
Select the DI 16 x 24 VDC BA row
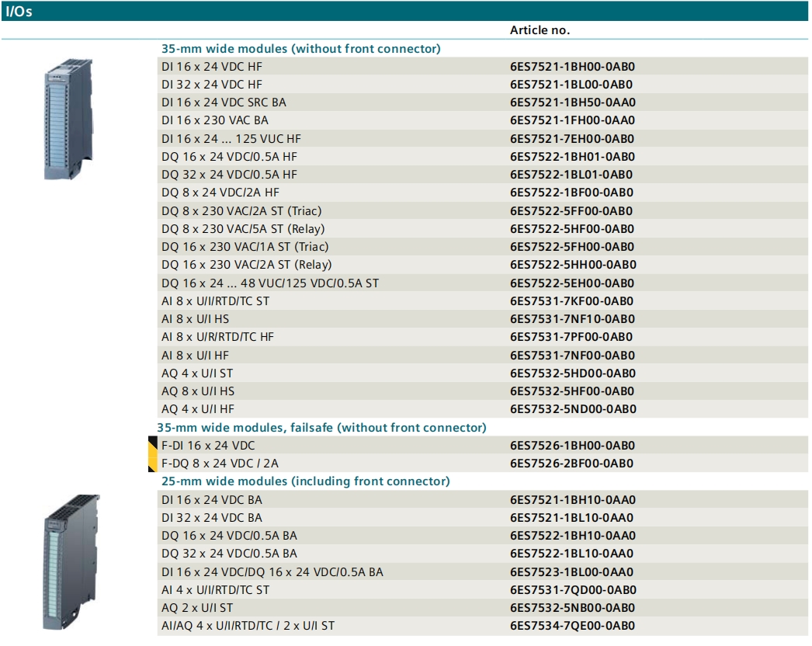[x=212, y=500]
